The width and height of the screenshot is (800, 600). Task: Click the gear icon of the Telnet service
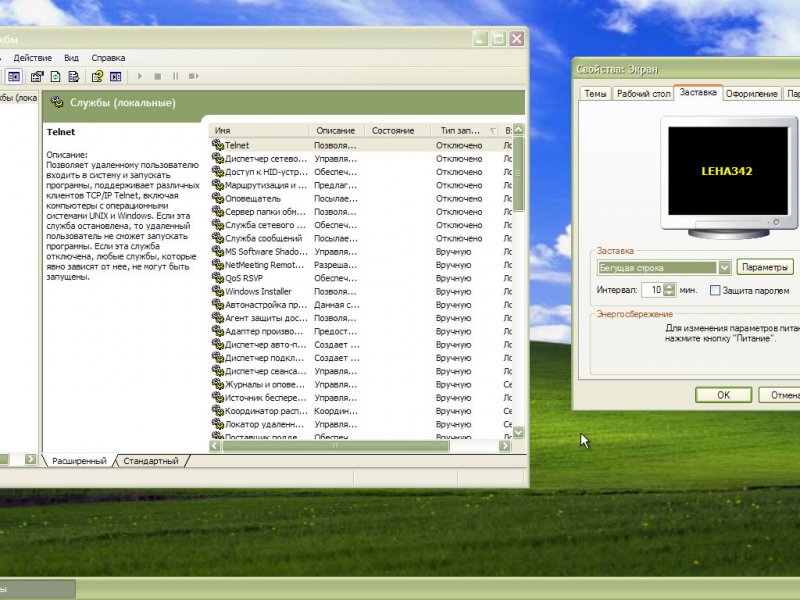click(x=218, y=145)
